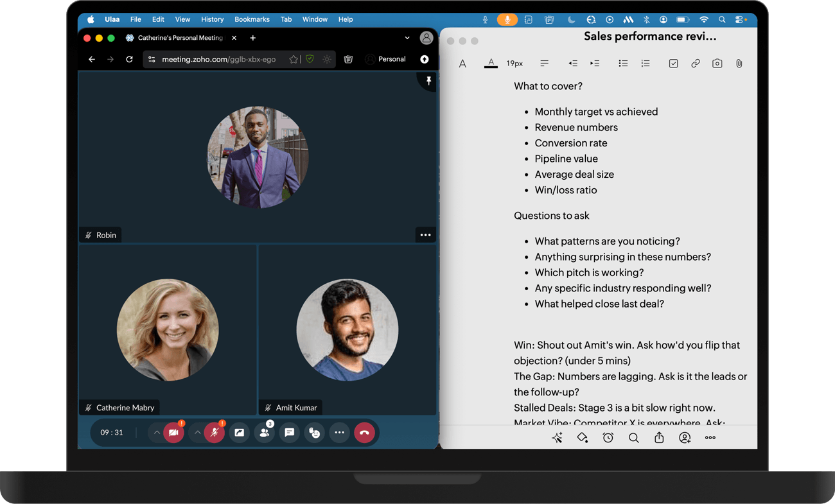Mute your camera in the meeting
835x504 pixels.
[x=174, y=433]
